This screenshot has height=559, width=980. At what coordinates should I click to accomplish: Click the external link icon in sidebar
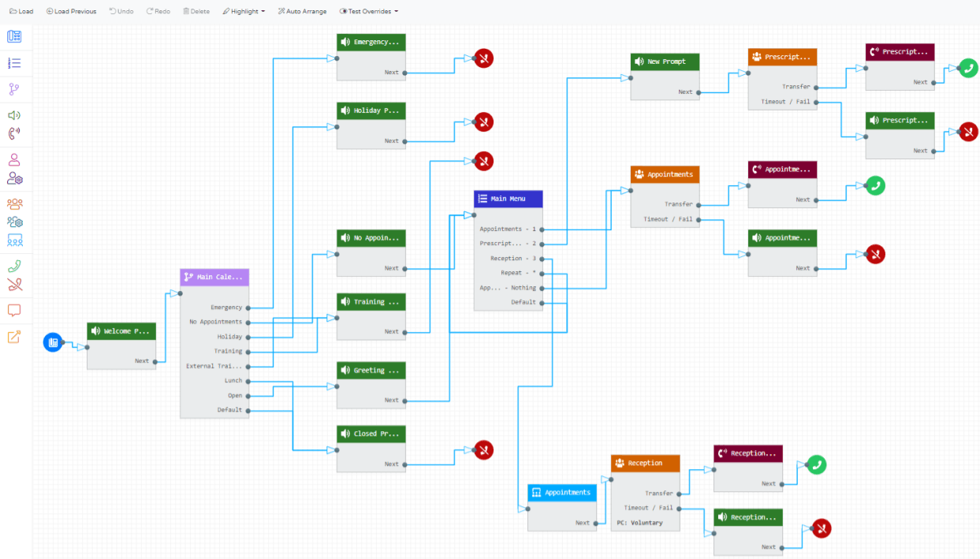tap(14, 337)
